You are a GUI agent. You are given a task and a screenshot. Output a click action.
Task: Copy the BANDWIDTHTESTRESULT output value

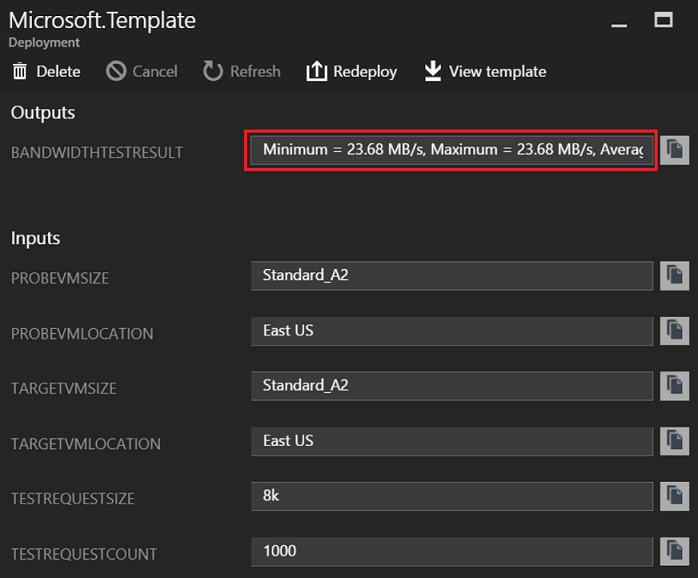674,151
